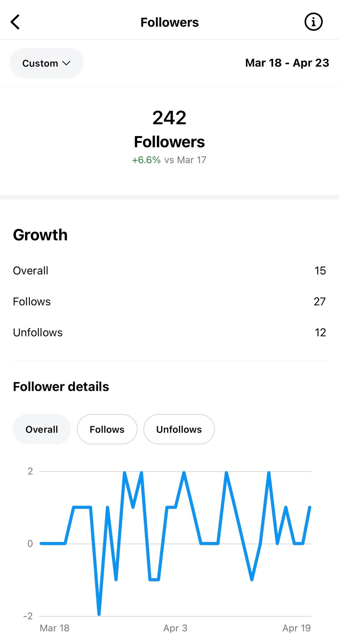Click the Growth section heading

(40, 235)
